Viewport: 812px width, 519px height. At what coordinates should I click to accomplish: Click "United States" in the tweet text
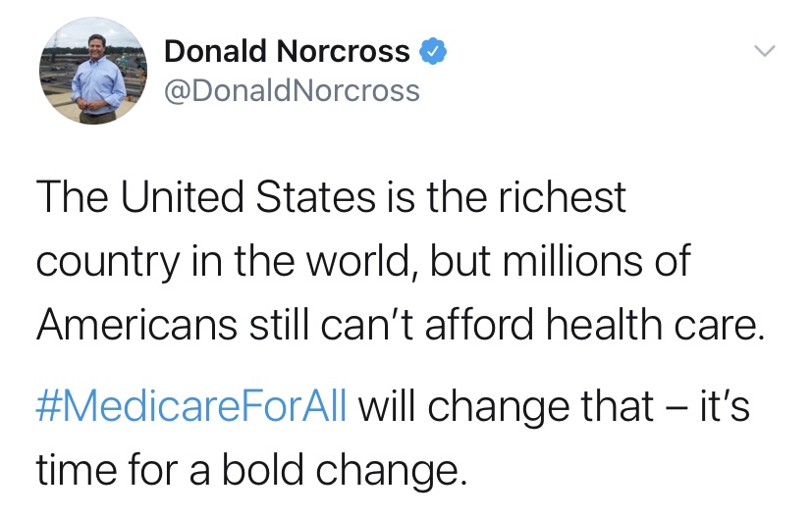(x=245, y=197)
